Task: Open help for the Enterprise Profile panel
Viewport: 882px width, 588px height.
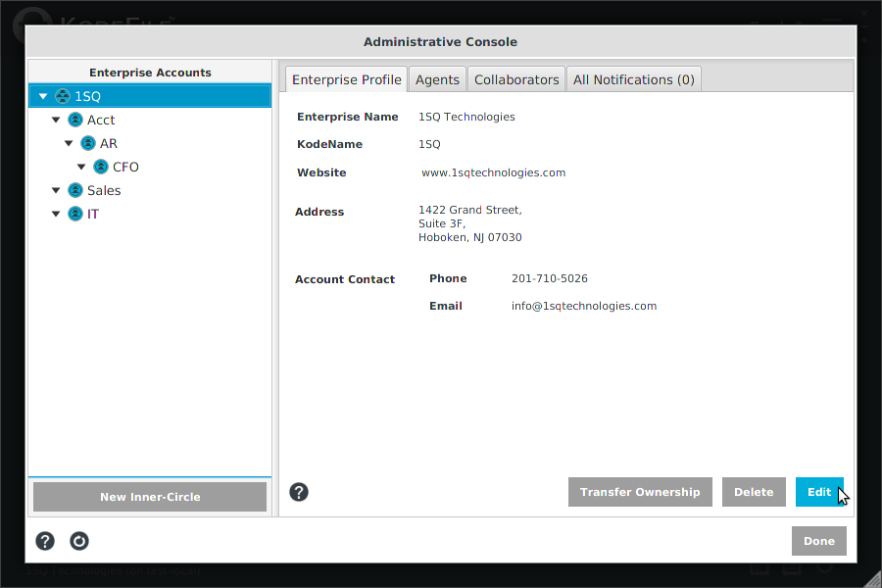Action: click(299, 492)
